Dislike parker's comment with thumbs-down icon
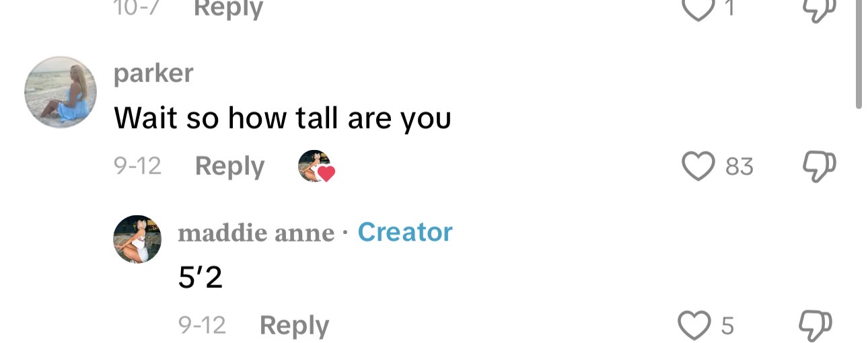This screenshot has height=343, width=868. 819,166
